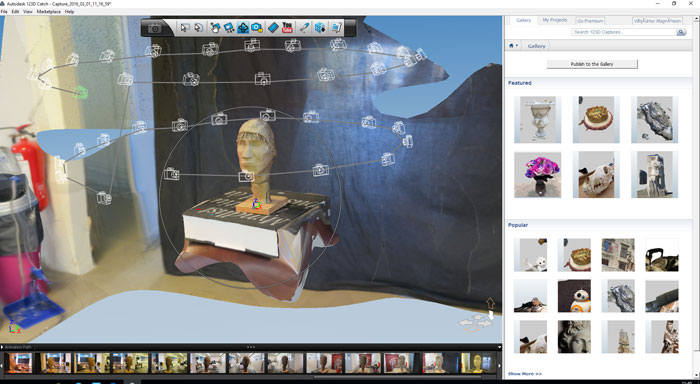700x384 pixels.
Task: Click the camera lock icon in toolbar
Action: [257, 28]
